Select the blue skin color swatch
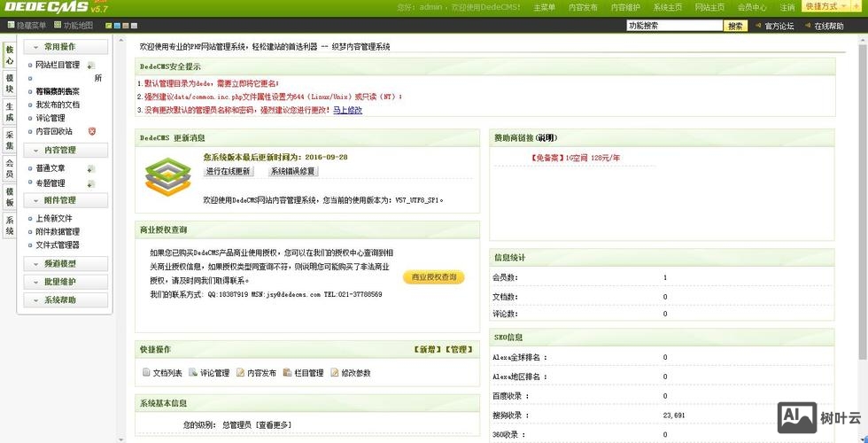The image size is (868, 443). click(x=117, y=26)
